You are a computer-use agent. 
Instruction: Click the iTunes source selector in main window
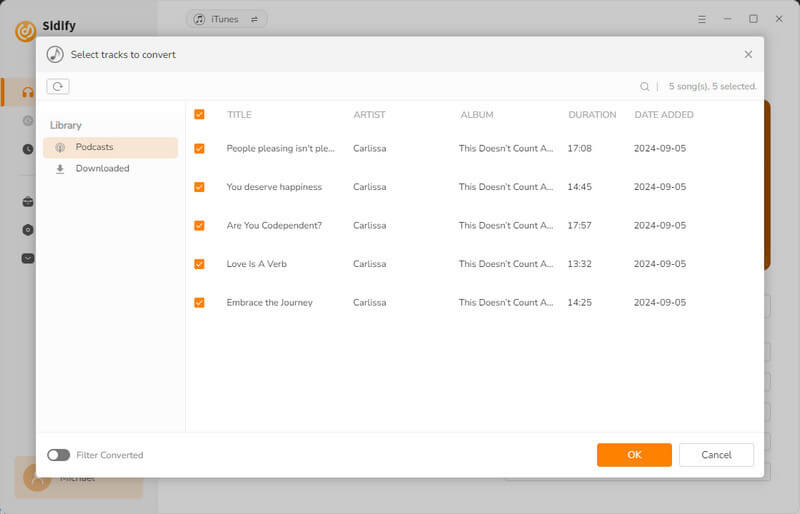tap(226, 19)
